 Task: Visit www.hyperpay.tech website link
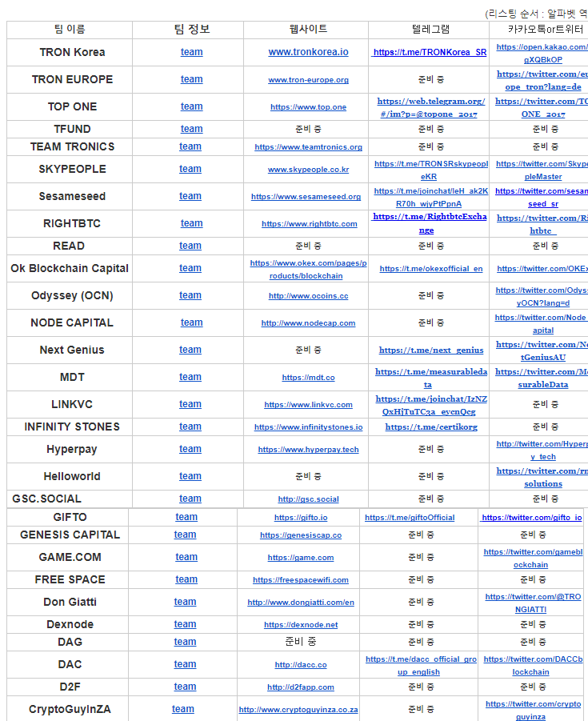[309, 449]
